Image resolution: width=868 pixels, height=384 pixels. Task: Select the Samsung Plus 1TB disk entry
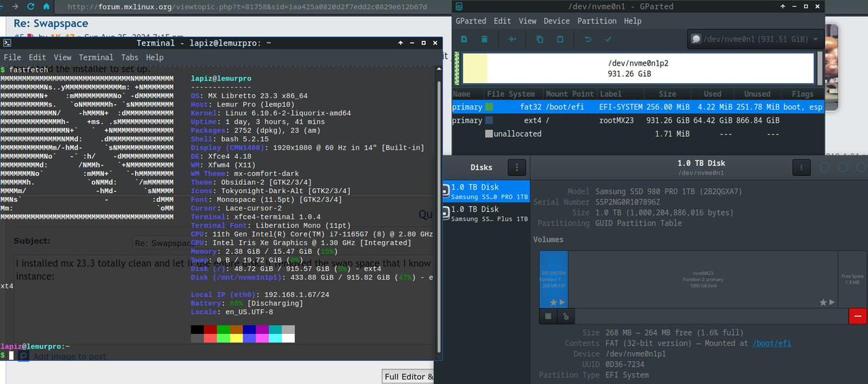pyautogui.click(x=485, y=213)
